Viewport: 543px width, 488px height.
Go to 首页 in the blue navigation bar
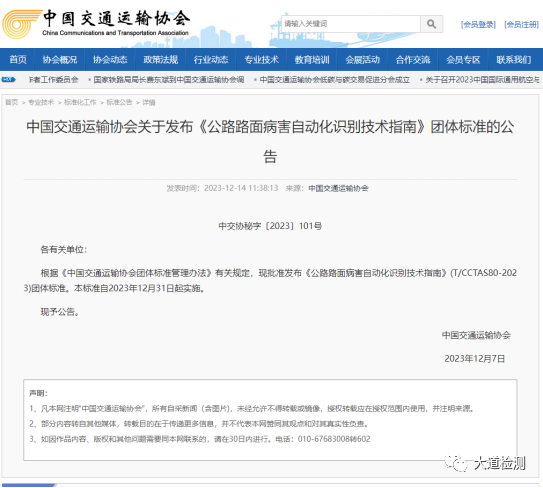coord(18,60)
